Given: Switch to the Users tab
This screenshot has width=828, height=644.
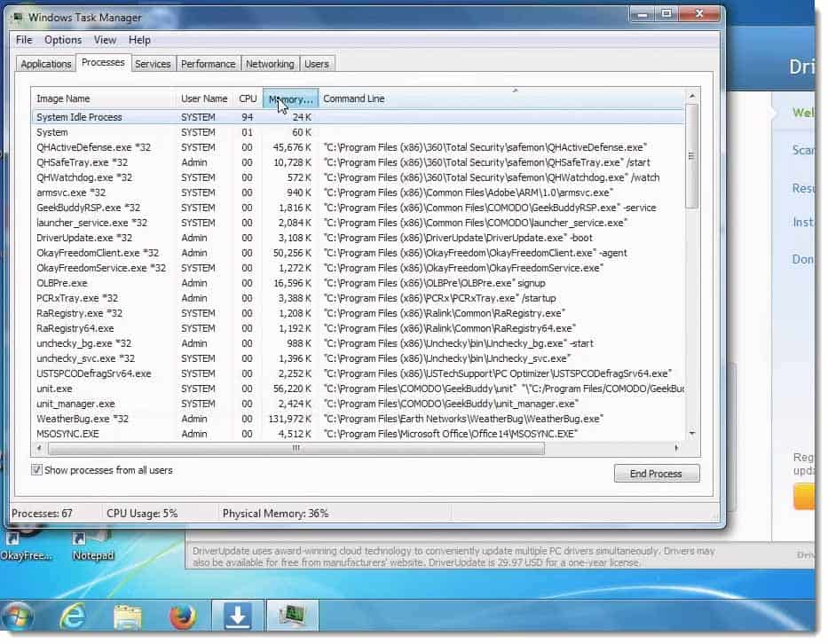Looking at the screenshot, I should pyautogui.click(x=316, y=64).
